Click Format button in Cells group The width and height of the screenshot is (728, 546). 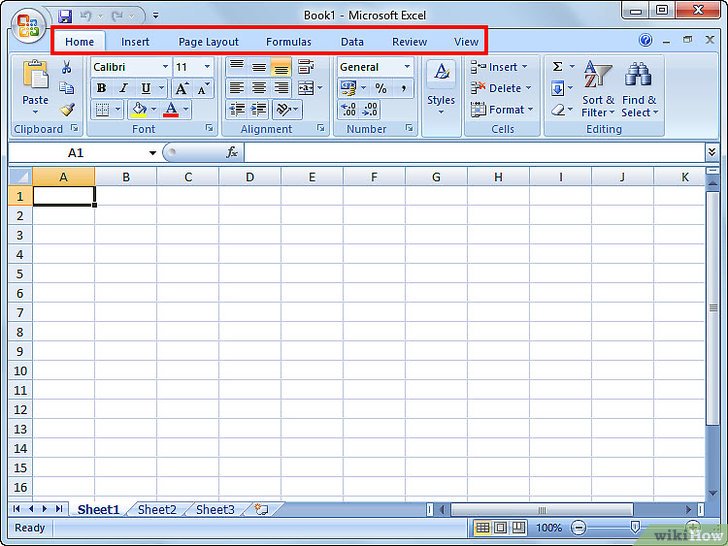pyautogui.click(x=502, y=110)
